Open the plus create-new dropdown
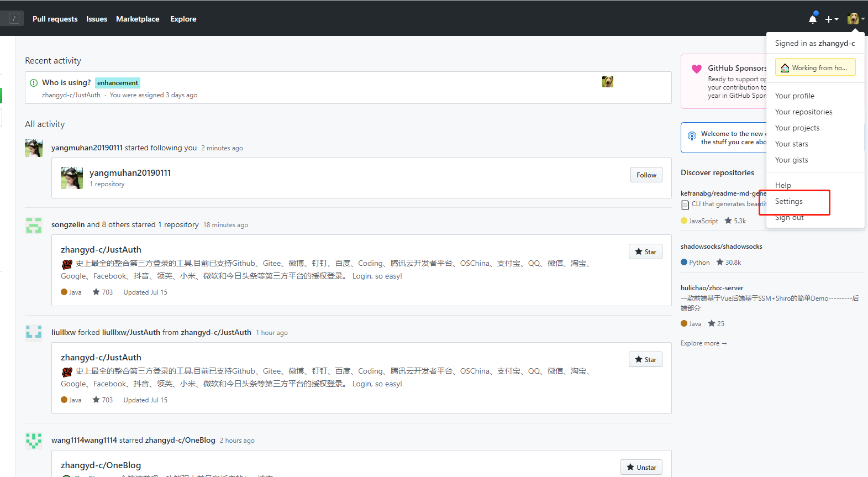 tap(832, 19)
